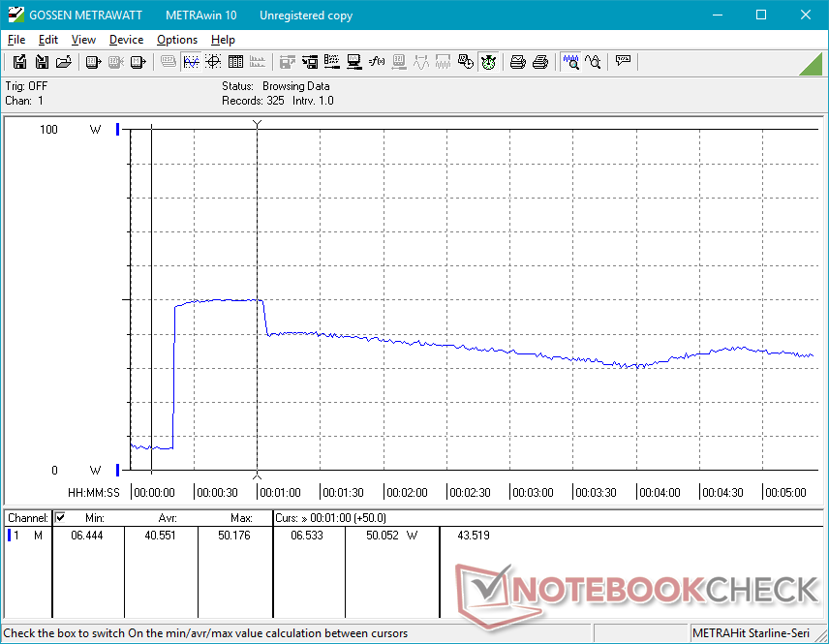
Task: Maximize the METRAwin window
Action: [761, 15]
